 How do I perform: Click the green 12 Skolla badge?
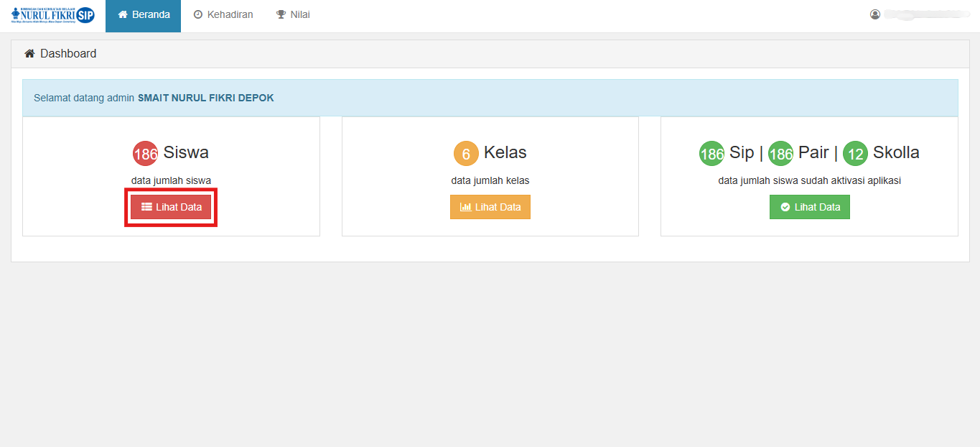pyautogui.click(x=855, y=154)
